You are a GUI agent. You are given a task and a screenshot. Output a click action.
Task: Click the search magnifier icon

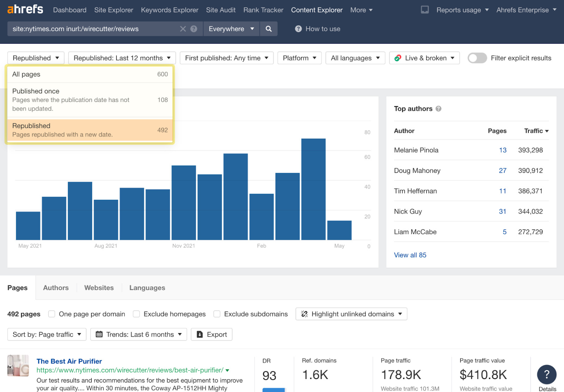click(x=269, y=29)
